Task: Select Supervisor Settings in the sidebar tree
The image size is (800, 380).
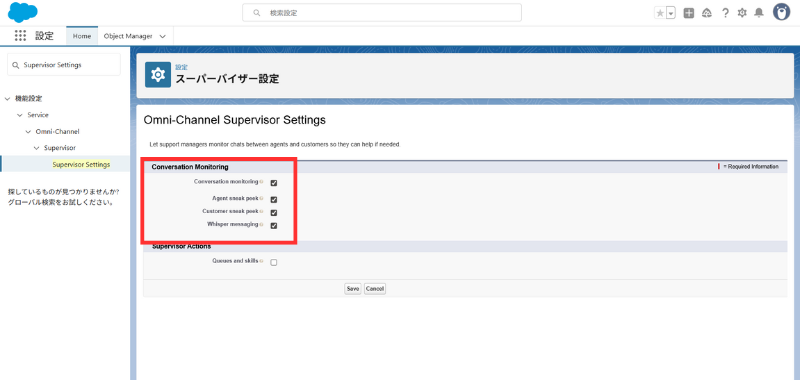Action: pos(81,165)
